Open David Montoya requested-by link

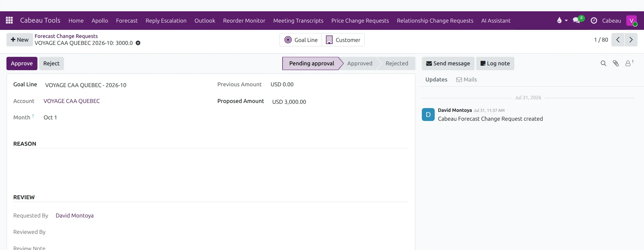[x=75, y=216]
